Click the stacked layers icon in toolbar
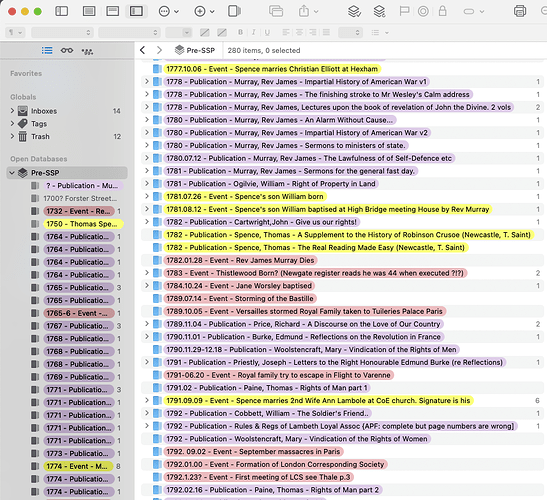 coord(354,11)
